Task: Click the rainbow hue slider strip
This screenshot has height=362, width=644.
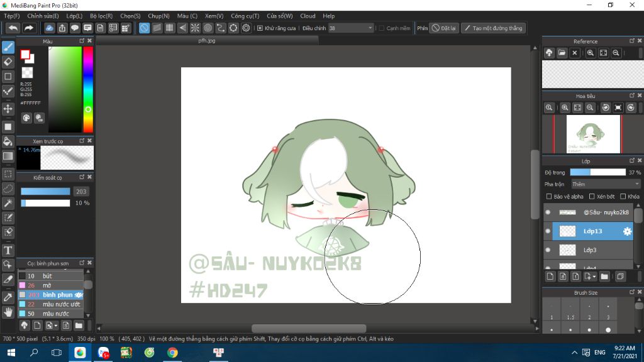Action: (88, 89)
